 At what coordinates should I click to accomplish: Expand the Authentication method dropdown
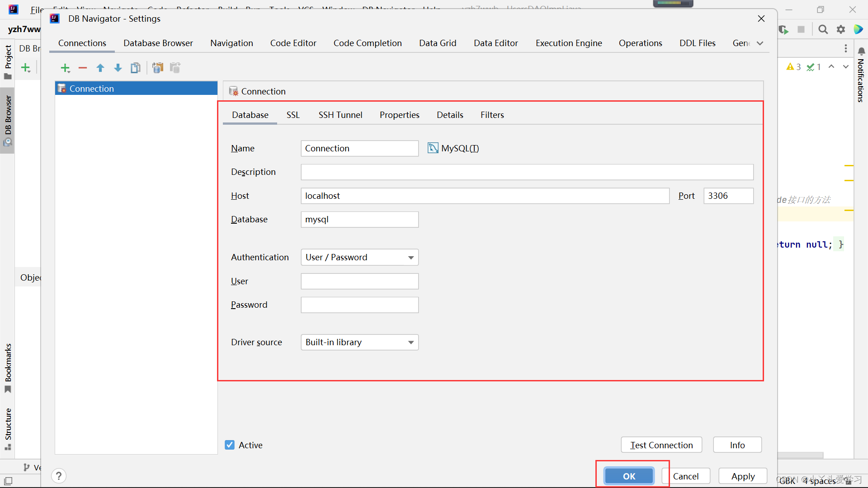pyautogui.click(x=411, y=257)
